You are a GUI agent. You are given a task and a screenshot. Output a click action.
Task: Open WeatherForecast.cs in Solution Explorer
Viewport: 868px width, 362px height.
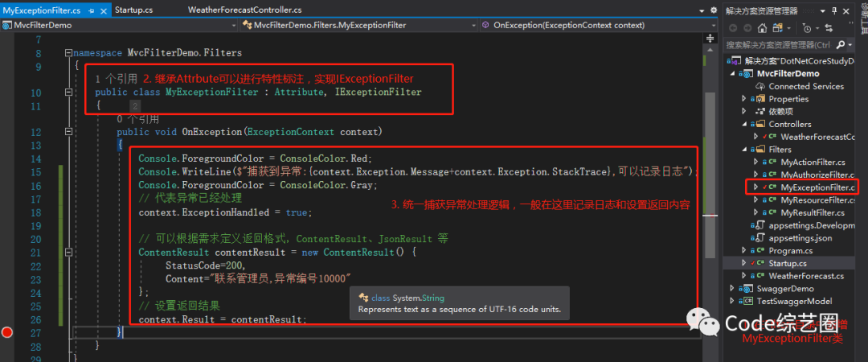point(806,276)
